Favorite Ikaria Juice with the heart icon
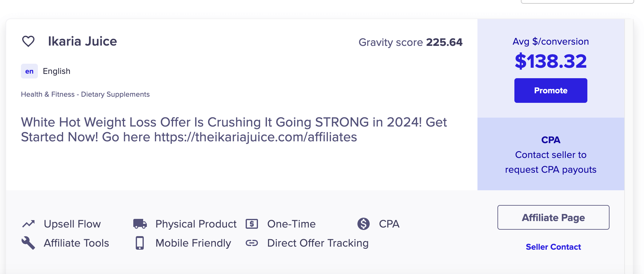Image resolution: width=644 pixels, height=274 pixels. point(28,41)
